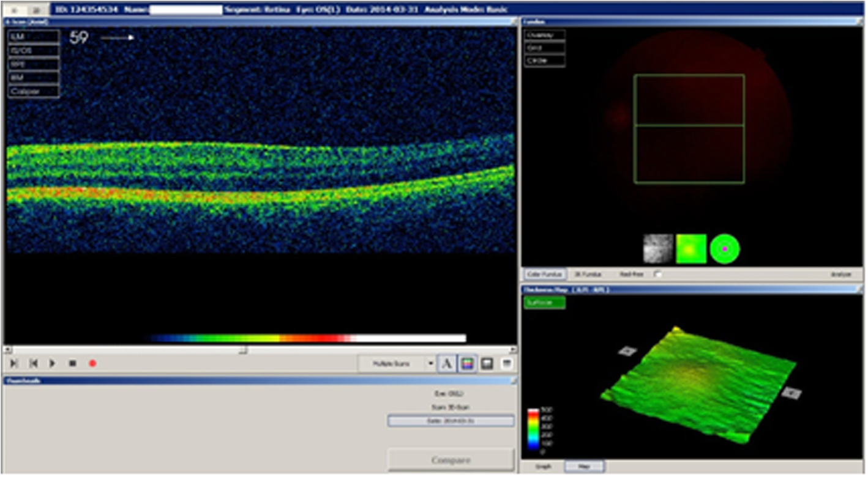Viewport: 868px width, 477px height.
Task: Click the first button in the top-left header
Action: pos(15,10)
